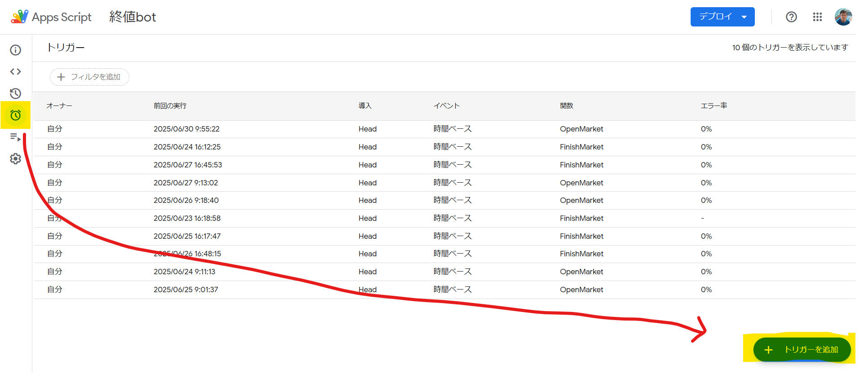Click OpenMarket in the 2025/06/30 row
This screenshot has width=868, height=373.
click(x=582, y=129)
